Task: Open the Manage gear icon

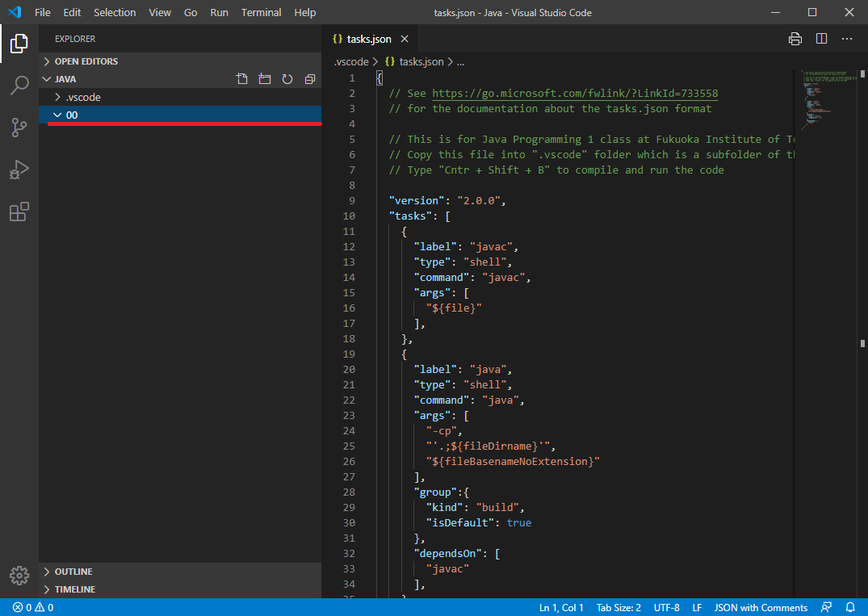Action: [x=19, y=576]
